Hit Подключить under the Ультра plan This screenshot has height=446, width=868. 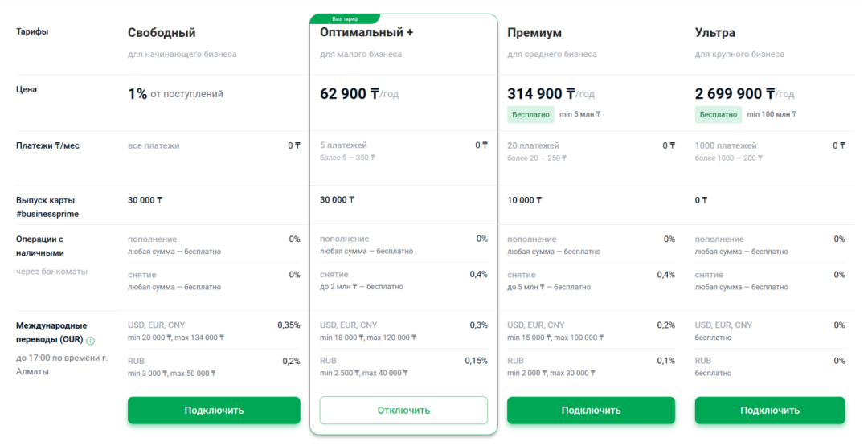pyautogui.click(x=769, y=410)
